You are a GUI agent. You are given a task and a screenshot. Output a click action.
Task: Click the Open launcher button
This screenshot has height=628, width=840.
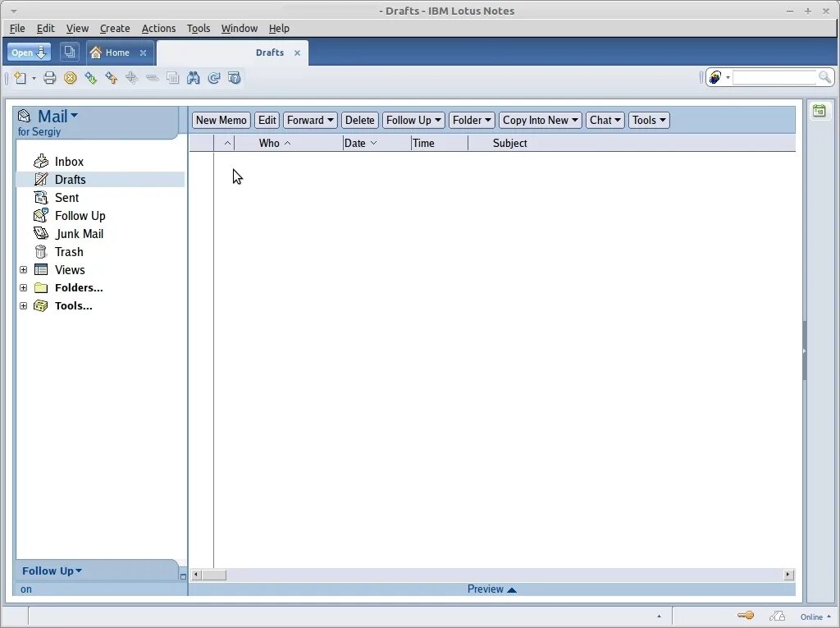(29, 52)
